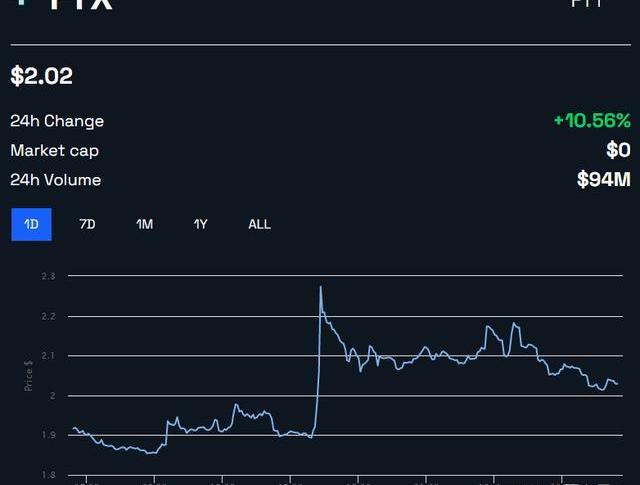
Task: Click the price spike peak on chart
Action: 320,288
